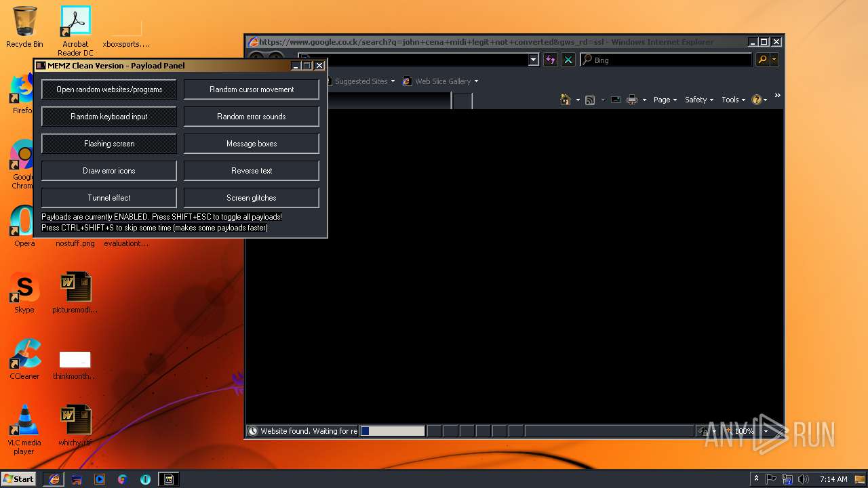Show hidden system tray icons
868x488 pixels.
point(756,479)
